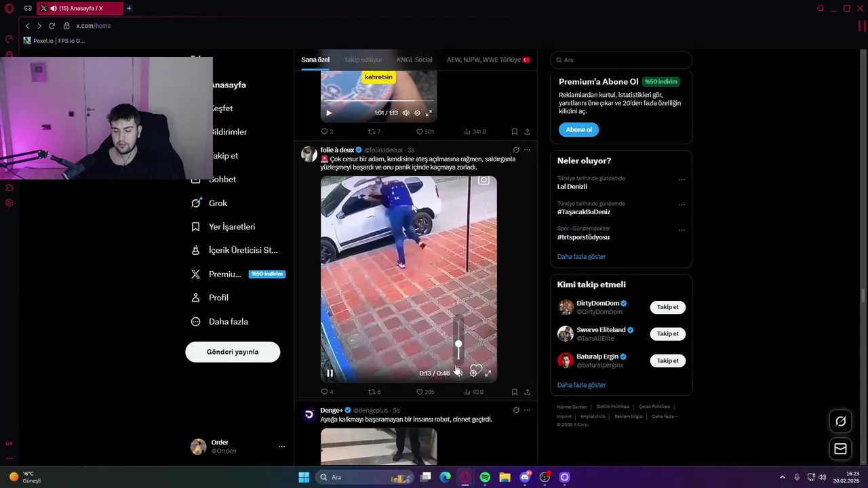This screenshot has width=868, height=488.
Task: Repost the post with 6 reposts
Action: coord(374,392)
